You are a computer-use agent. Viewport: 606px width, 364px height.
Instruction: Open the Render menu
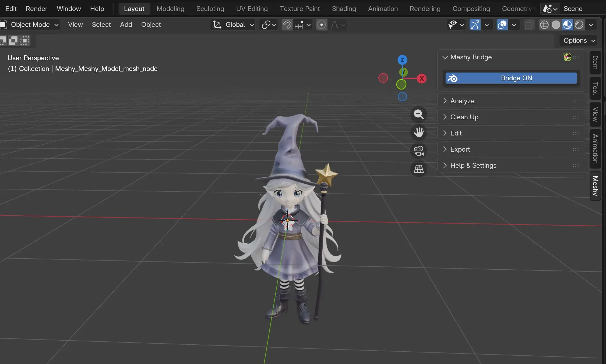(x=37, y=9)
